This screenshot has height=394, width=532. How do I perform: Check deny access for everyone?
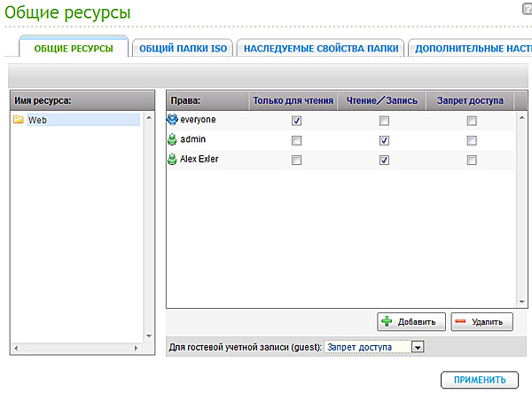tap(472, 120)
